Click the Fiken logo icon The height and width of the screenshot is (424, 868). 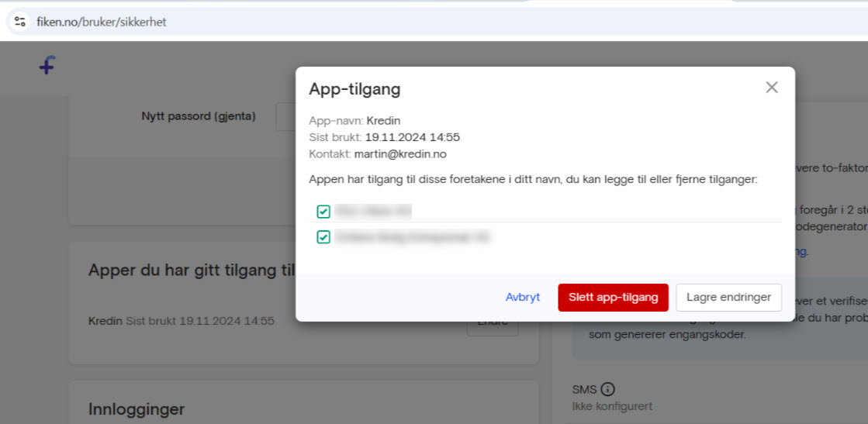pyautogui.click(x=47, y=65)
